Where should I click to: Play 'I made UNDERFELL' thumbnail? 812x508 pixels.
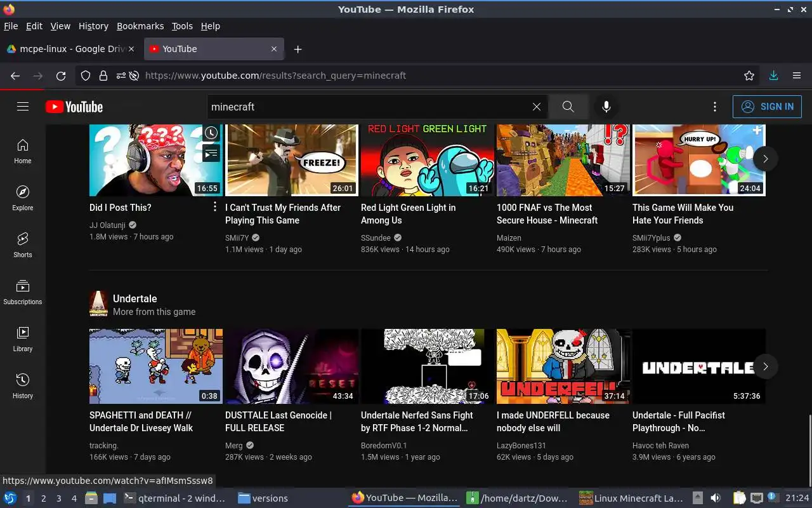(x=563, y=366)
